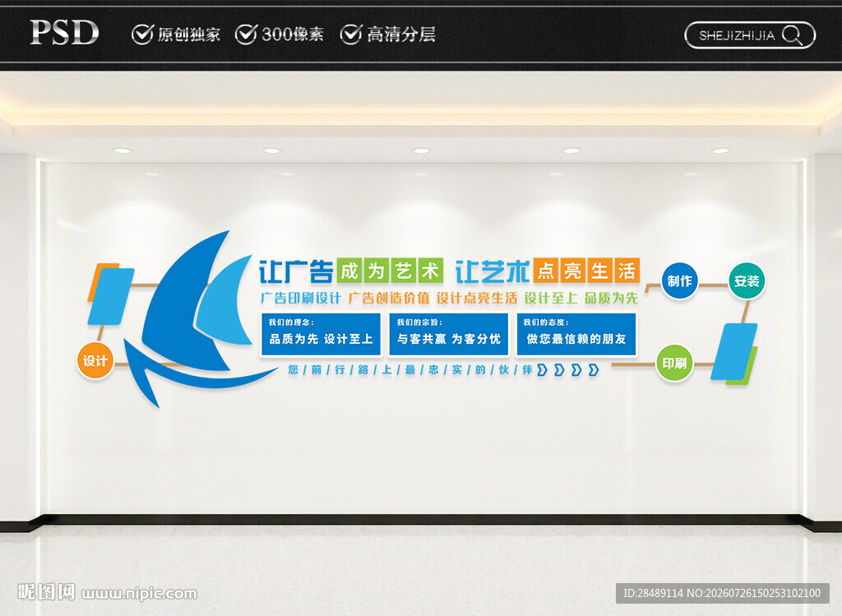Click the second chevron arrow after 伙伴
Viewport: 842px width, 616px height.
[x=559, y=369]
